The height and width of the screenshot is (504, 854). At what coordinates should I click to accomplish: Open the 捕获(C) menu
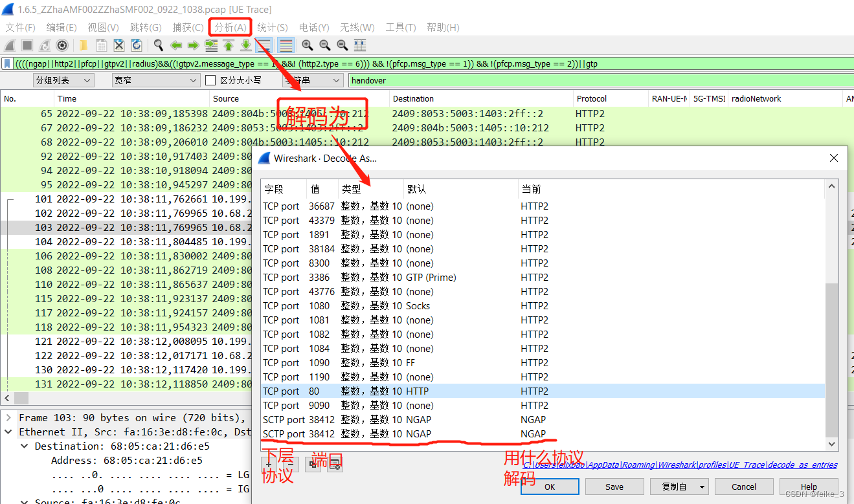click(188, 27)
